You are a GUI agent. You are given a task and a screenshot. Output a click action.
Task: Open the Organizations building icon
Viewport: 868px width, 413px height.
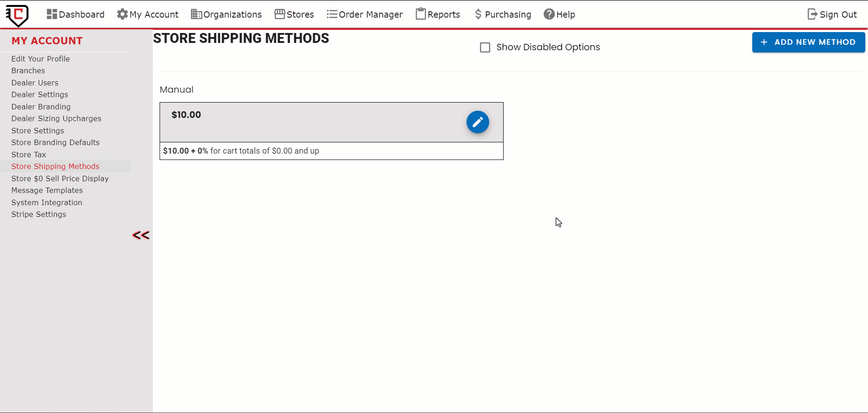point(196,14)
